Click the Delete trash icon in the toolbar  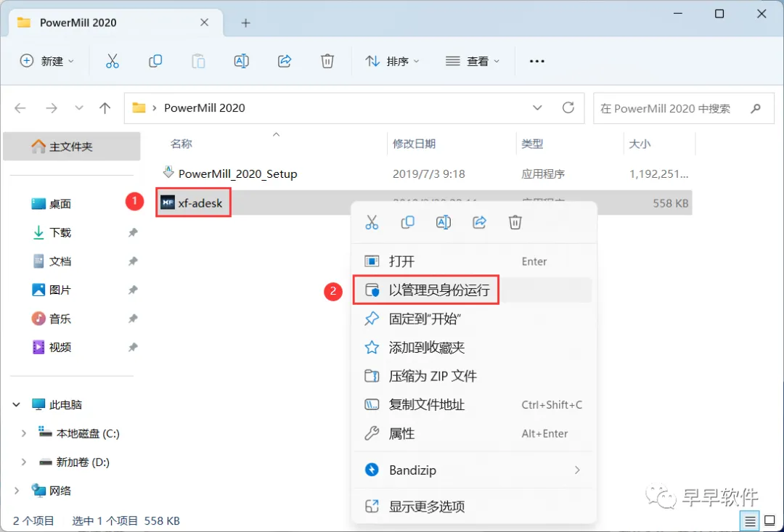(x=327, y=61)
